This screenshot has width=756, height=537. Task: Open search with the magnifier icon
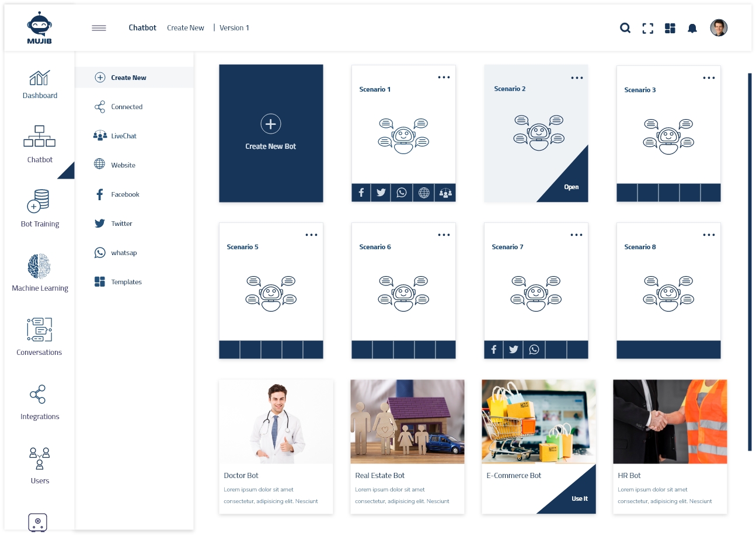point(625,28)
